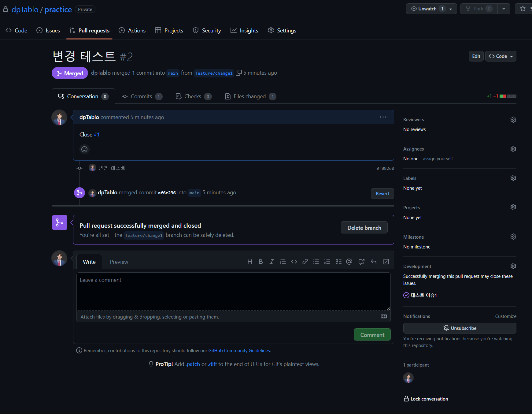This screenshot has height=414, width=532.
Task: Click the .patch link in ProTip
Action: pyautogui.click(x=193, y=364)
